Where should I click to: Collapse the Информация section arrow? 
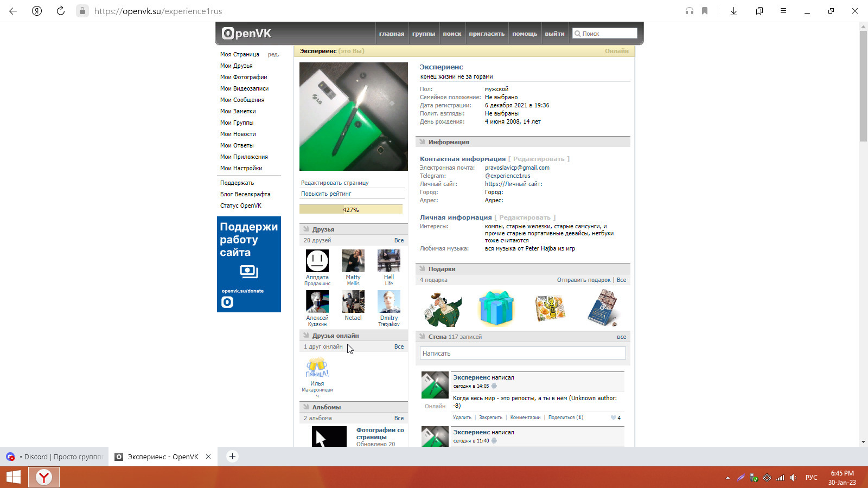tap(422, 142)
